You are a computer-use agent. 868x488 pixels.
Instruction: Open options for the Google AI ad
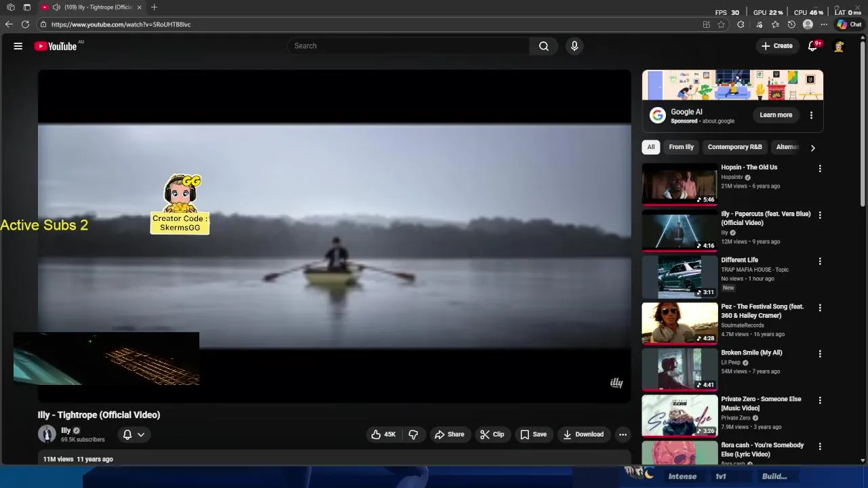pos(811,115)
